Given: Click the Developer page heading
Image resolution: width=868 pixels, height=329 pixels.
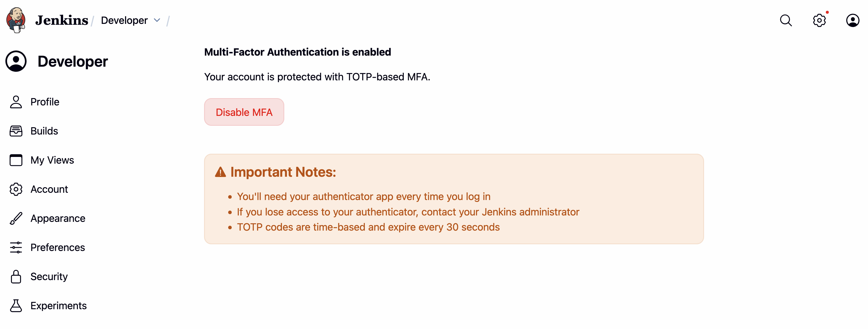Looking at the screenshot, I should (x=73, y=61).
